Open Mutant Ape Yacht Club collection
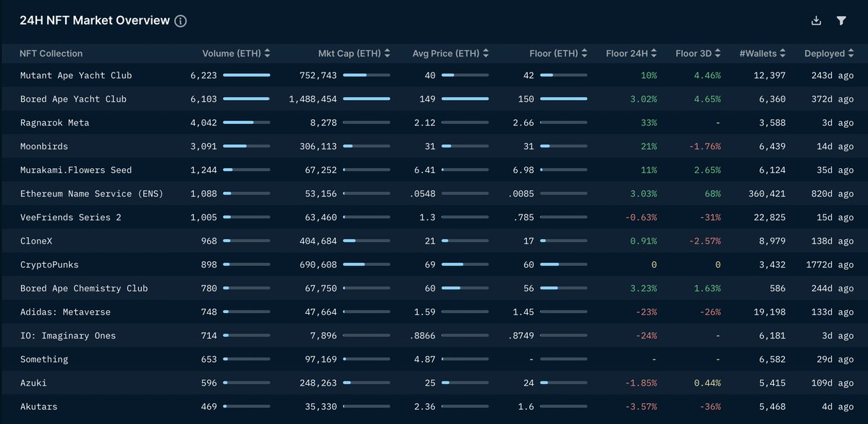The height and width of the screenshot is (424, 868). tap(76, 75)
